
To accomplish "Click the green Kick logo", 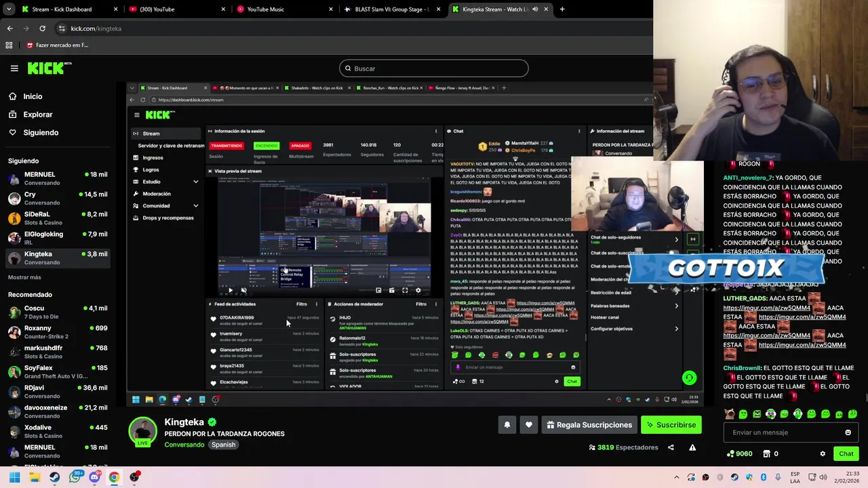I will click(x=49, y=68).
